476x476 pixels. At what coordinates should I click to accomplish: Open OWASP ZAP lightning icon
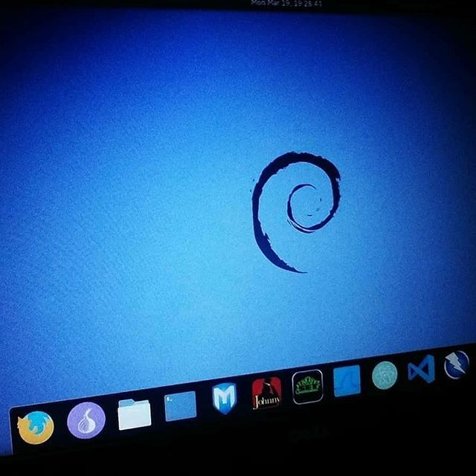(x=456, y=365)
